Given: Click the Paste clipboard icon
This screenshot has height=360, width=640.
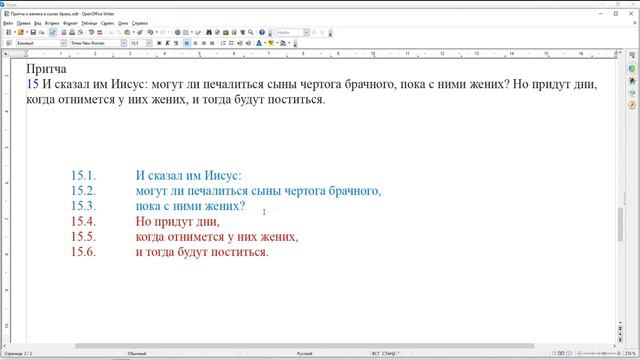Looking at the screenshot, I should point(127,32).
